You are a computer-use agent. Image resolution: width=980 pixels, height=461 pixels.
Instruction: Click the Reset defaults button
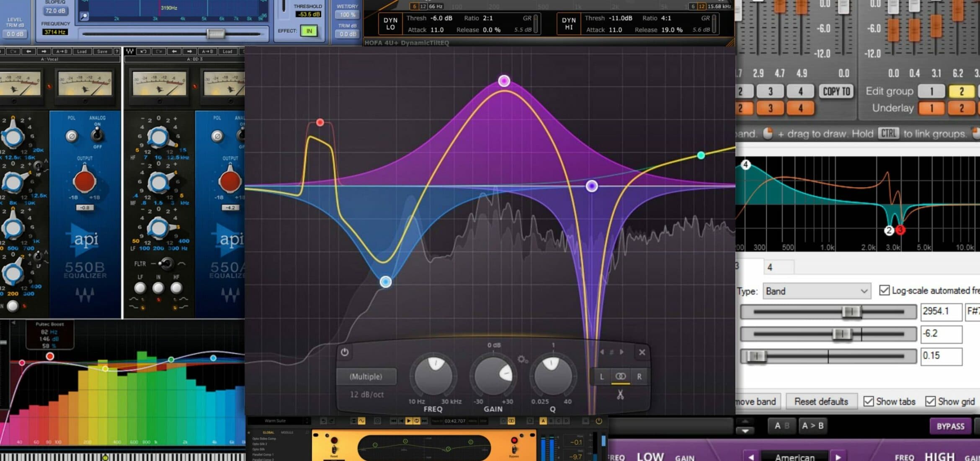coord(821,401)
